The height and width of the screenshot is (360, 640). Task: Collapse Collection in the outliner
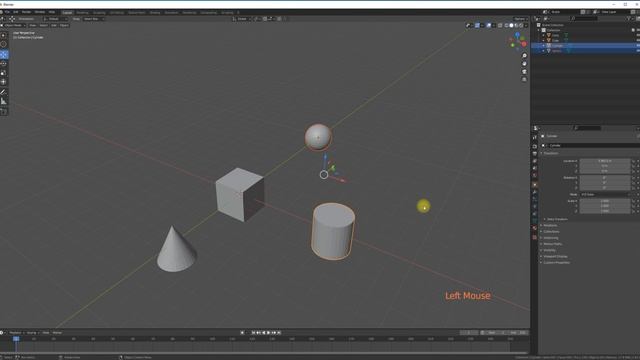539,30
